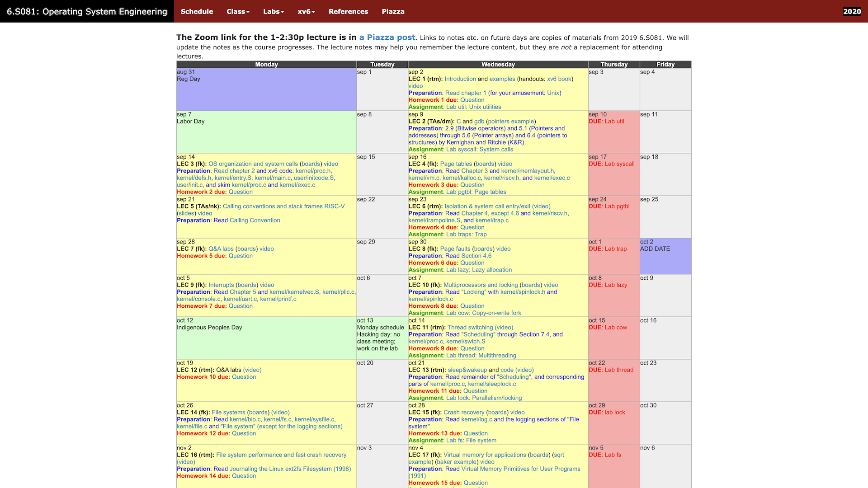Open Virtual memory for applications link
Screen dimensions: 868x488
tap(485, 455)
